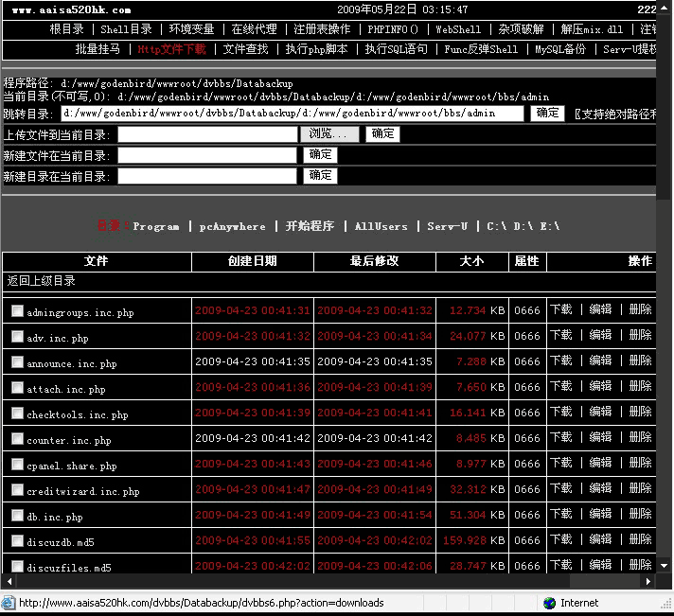Select the announce.inc.php checkbox
674x616 pixels.
(x=17, y=362)
